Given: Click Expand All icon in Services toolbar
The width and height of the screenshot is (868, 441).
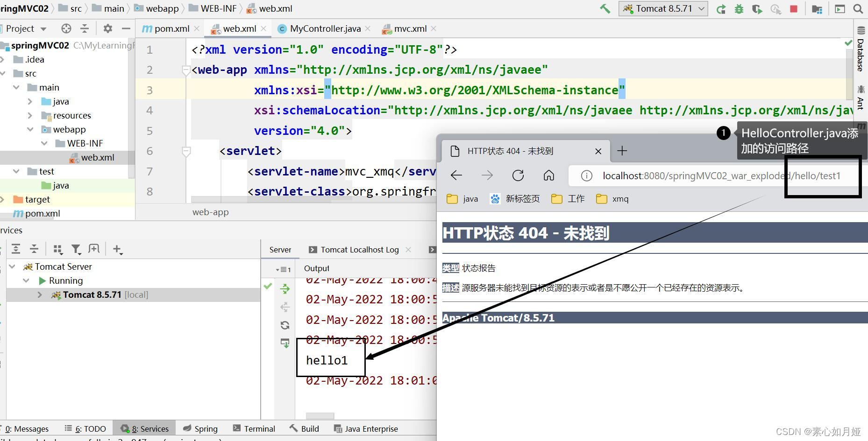Looking at the screenshot, I should coord(16,249).
